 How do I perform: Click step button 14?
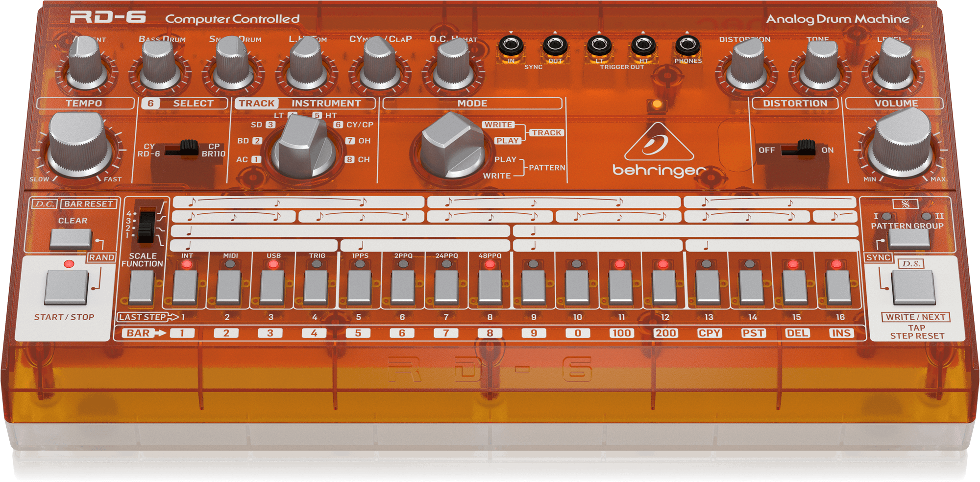tap(751, 286)
